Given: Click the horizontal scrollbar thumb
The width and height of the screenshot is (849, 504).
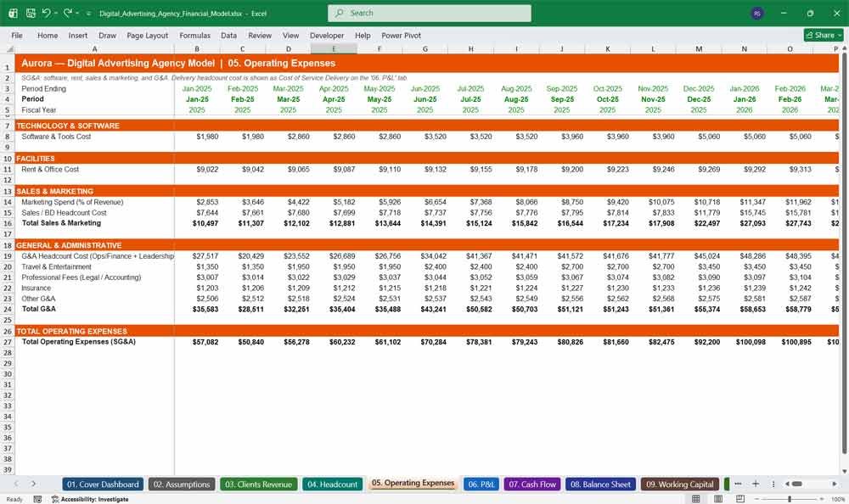Looking at the screenshot, I should [x=796, y=484].
